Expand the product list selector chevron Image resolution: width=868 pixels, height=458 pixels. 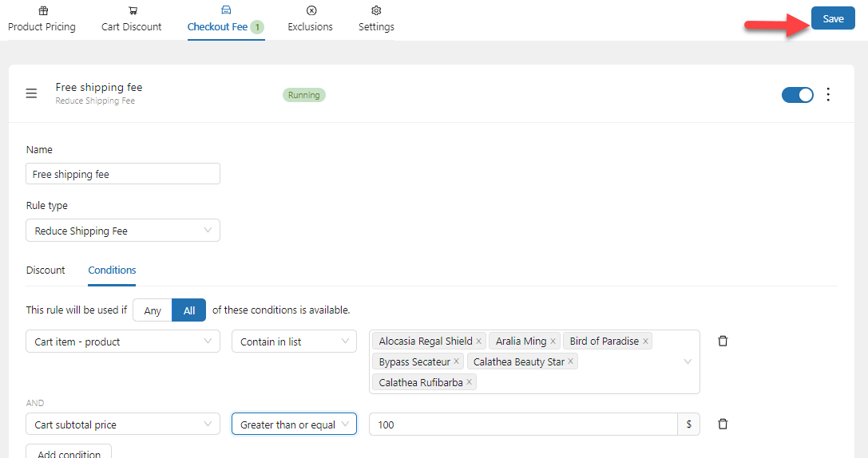(x=688, y=361)
